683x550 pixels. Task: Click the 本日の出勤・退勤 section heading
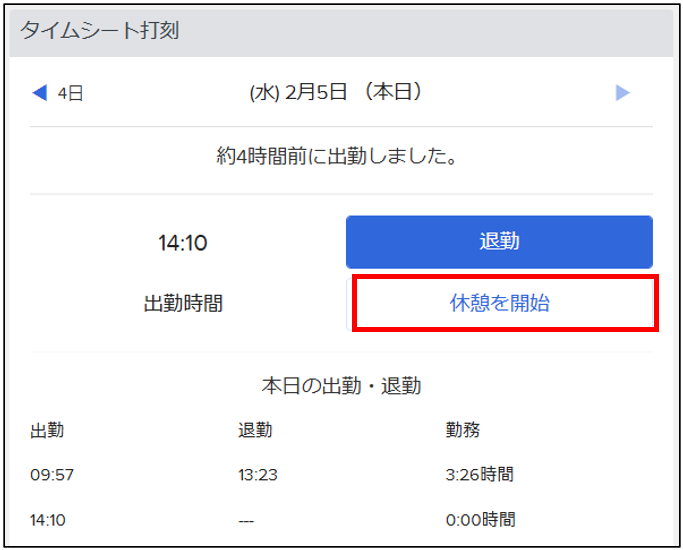pyautogui.click(x=341, y=385)
